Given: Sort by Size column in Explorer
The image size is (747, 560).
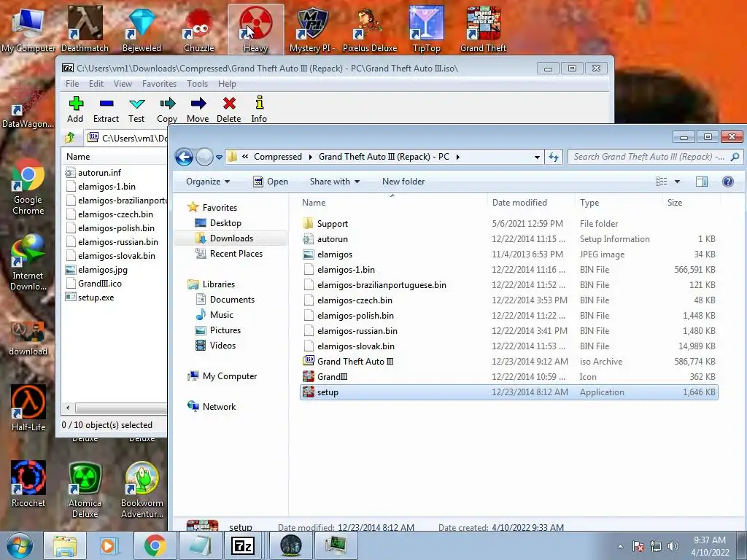Looking at the screenshot, I should (675, 203).
